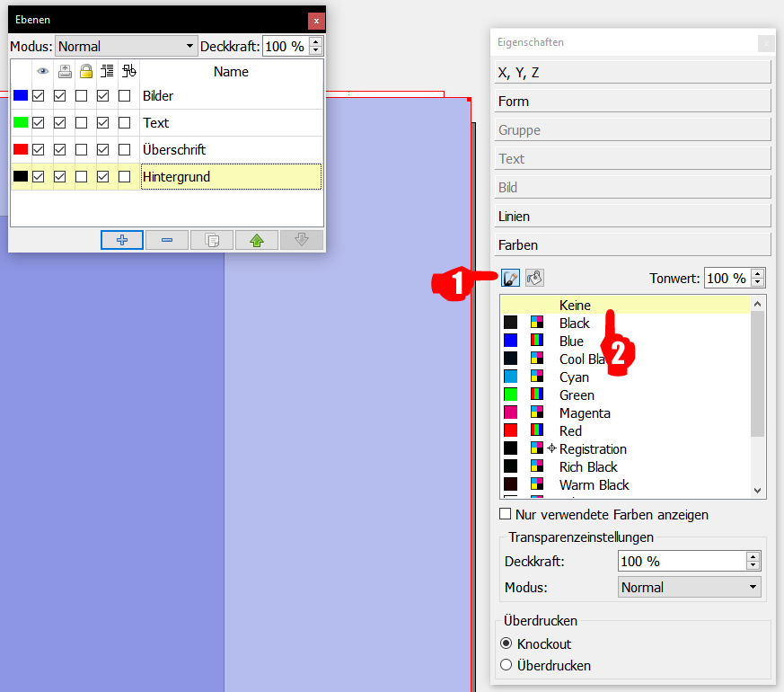784x692 pixels.
Task: Select the Überdrucken radio button
Action: coord(507,666)
